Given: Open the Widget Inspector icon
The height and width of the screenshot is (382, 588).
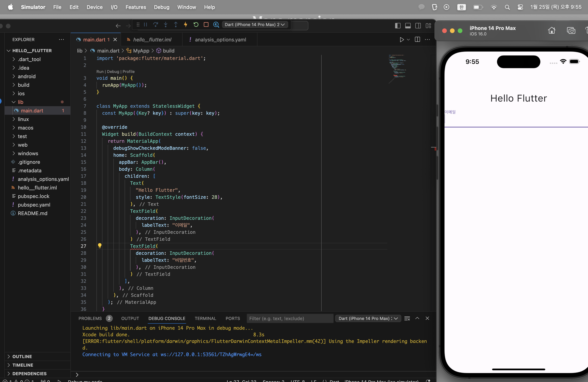Looking at the screenshot, I should click(216, 25).
